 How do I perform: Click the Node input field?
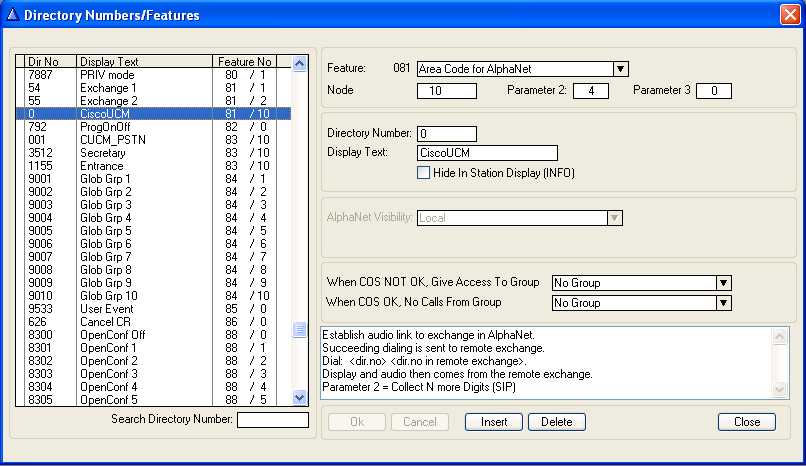pos(446,92)
